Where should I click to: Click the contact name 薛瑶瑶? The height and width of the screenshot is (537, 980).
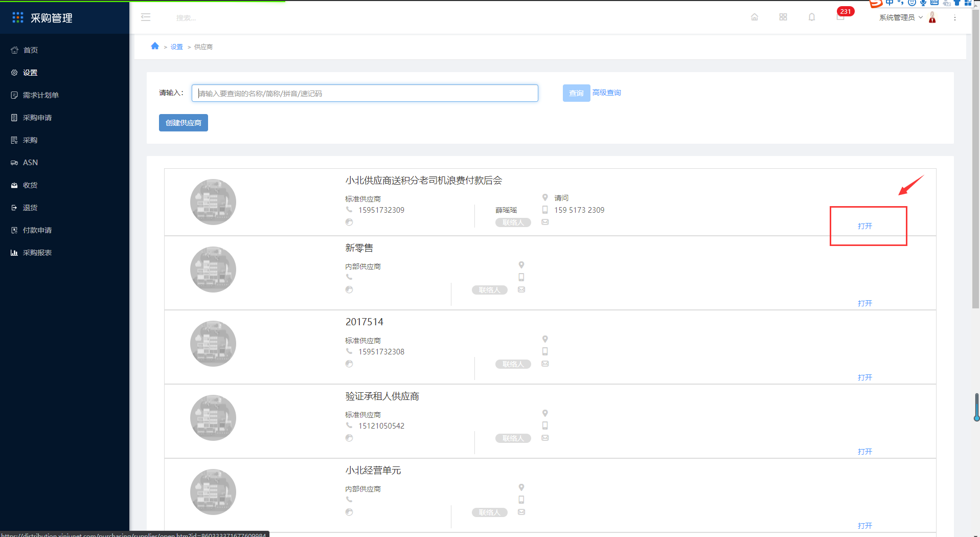click(506, 210)
